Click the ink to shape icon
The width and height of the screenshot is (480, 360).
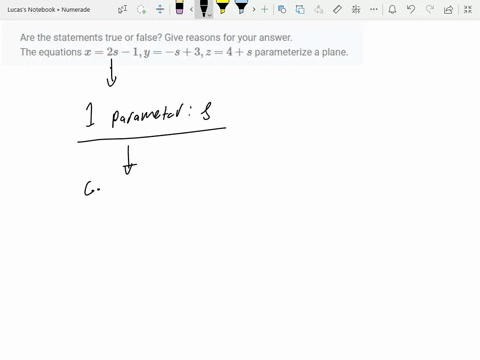tap(300, 9)
